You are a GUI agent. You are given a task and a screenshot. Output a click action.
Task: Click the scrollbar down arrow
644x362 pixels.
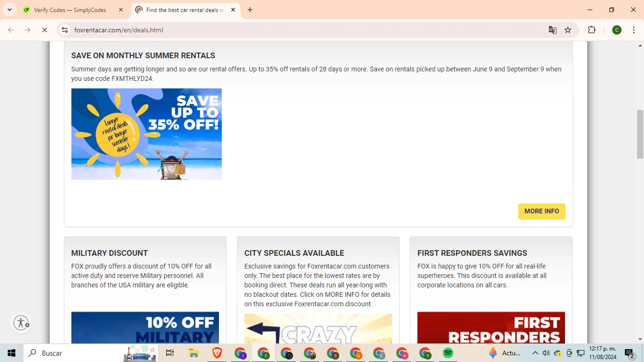pyautogui.click(x=640, y=339)
